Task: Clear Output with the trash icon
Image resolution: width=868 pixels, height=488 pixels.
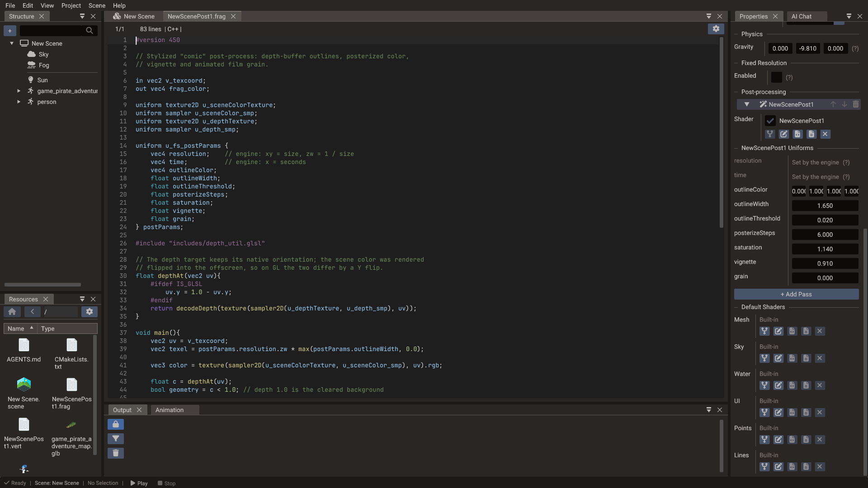Action: point(116,453)
